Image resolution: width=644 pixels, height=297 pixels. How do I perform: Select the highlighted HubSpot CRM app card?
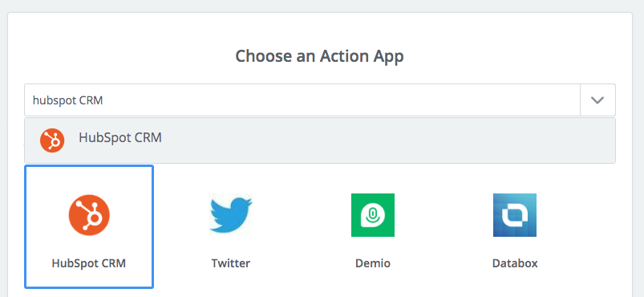[89, 226]
